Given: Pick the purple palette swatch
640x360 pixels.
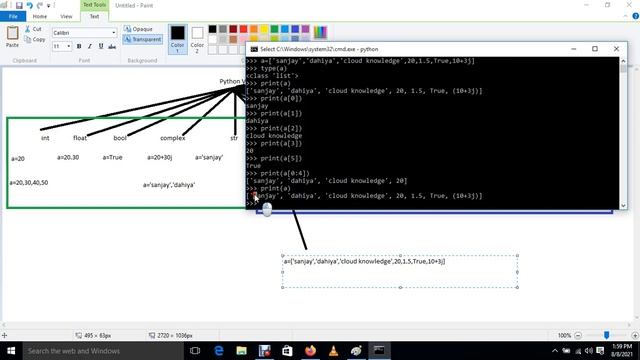Looking at the screenshot, I should pos(305,29).
